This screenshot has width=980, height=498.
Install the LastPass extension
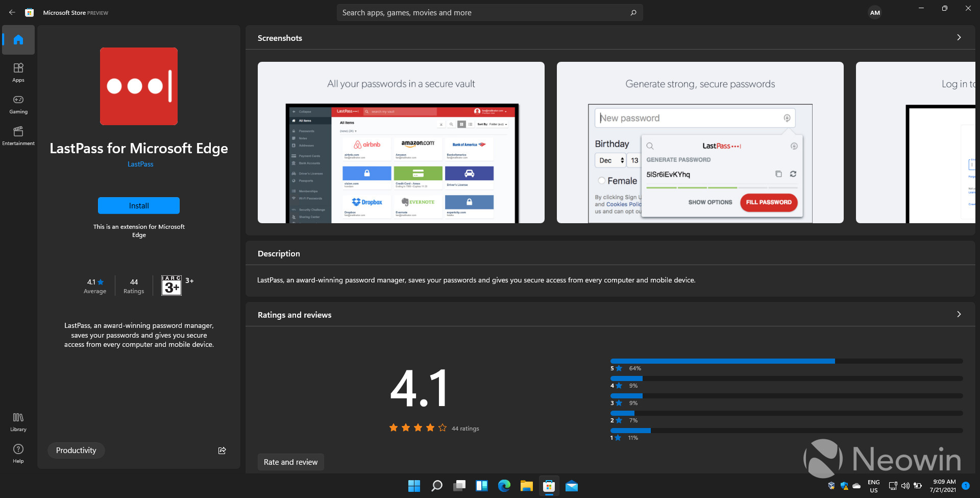pyautogui.click(x=138, y=205)
